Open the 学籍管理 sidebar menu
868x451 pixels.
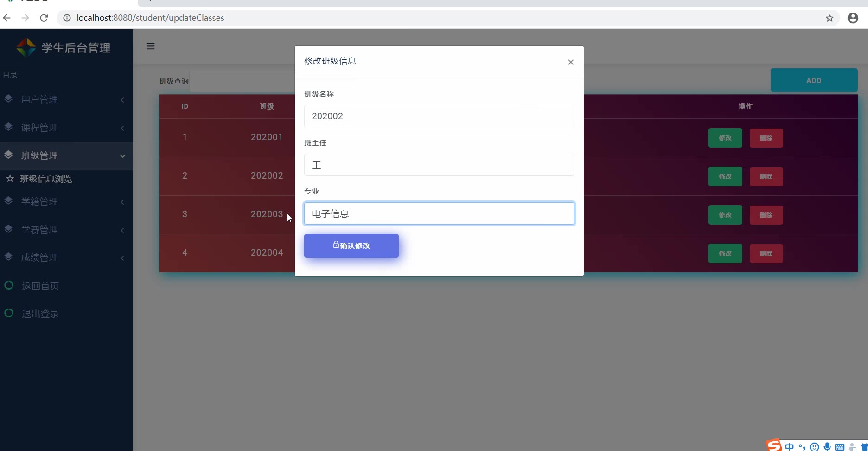pos(66,201)
